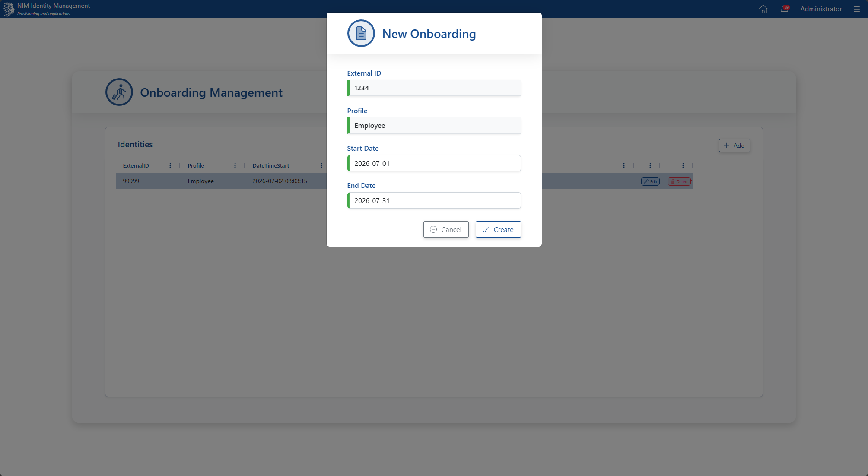This screenshot has width=868, height=476.
Task: Open the Administrator user menu
Action: tap(821, 9)
